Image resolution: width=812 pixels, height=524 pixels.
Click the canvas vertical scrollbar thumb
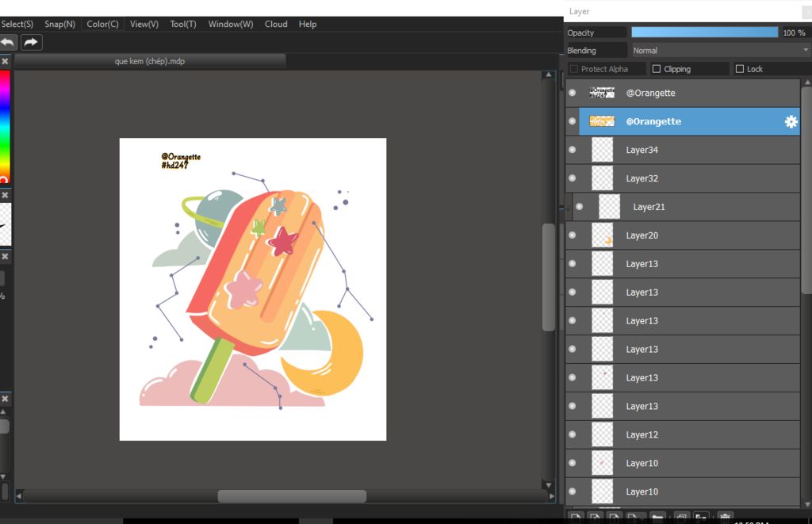tap(549, 277)
